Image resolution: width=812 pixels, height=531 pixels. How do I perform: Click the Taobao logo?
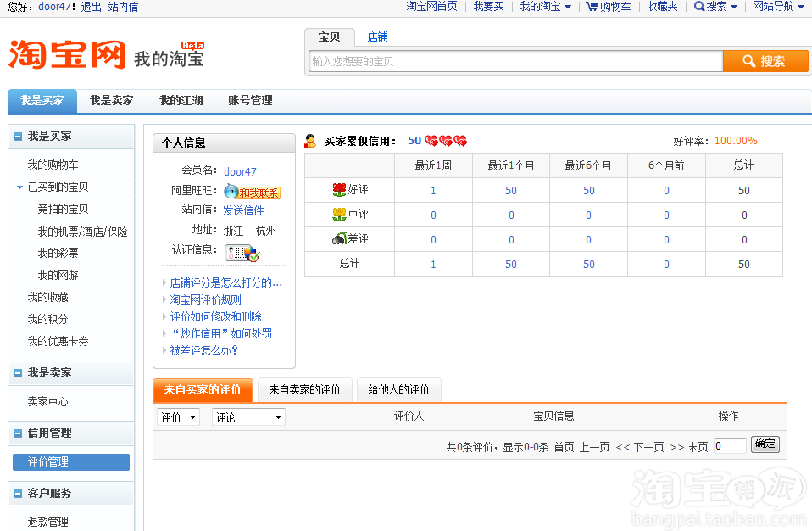(x=67, y=54)
